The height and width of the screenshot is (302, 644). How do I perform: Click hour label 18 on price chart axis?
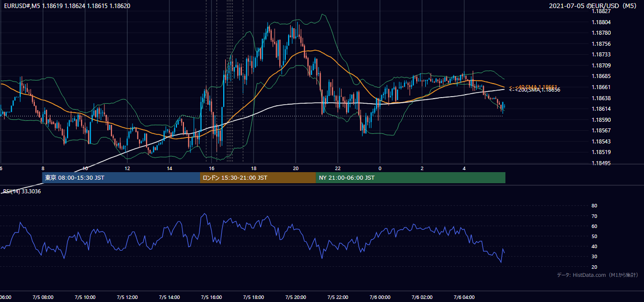(x=254, y=168)
